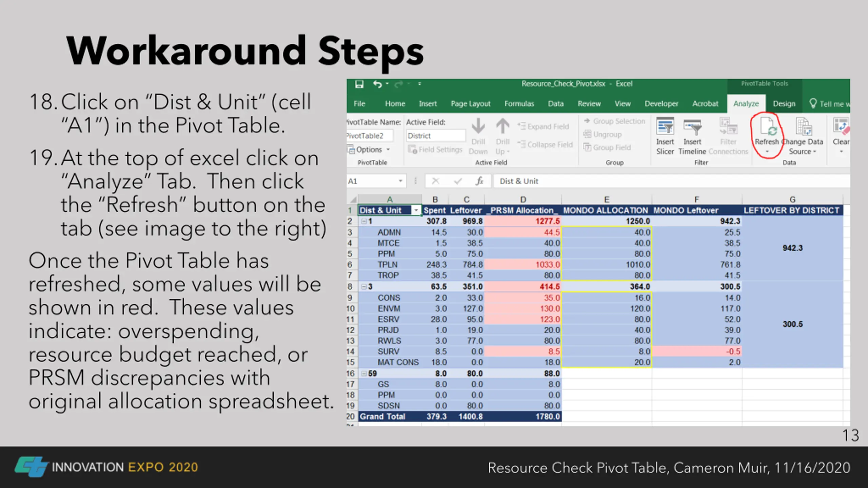
Task: Switch to the Data tab
Action: [x=556, y=104]
